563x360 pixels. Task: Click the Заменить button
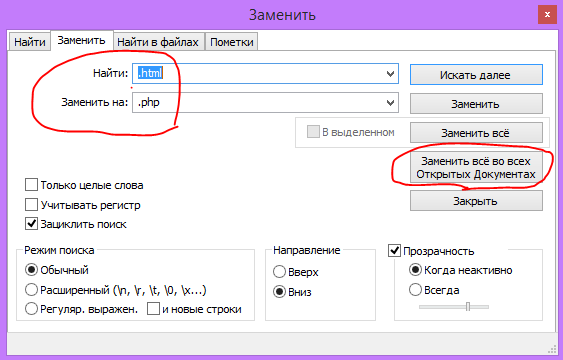[476, 104]
